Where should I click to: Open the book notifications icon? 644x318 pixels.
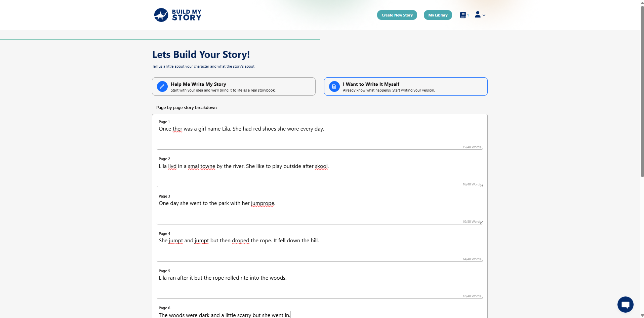(x=463, y=15)
